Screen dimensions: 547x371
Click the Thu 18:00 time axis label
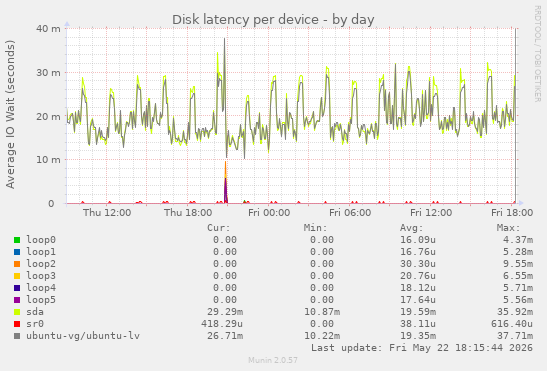click(188, 213)
